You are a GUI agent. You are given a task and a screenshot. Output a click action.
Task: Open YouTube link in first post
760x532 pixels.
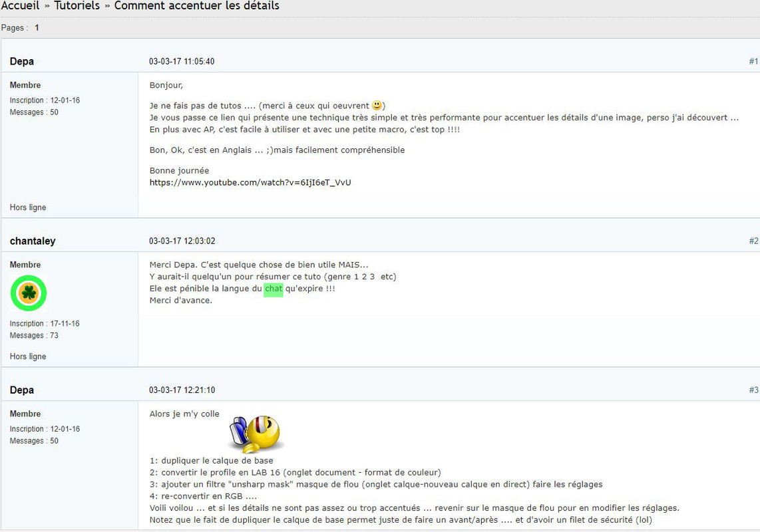tap(250, 183)
